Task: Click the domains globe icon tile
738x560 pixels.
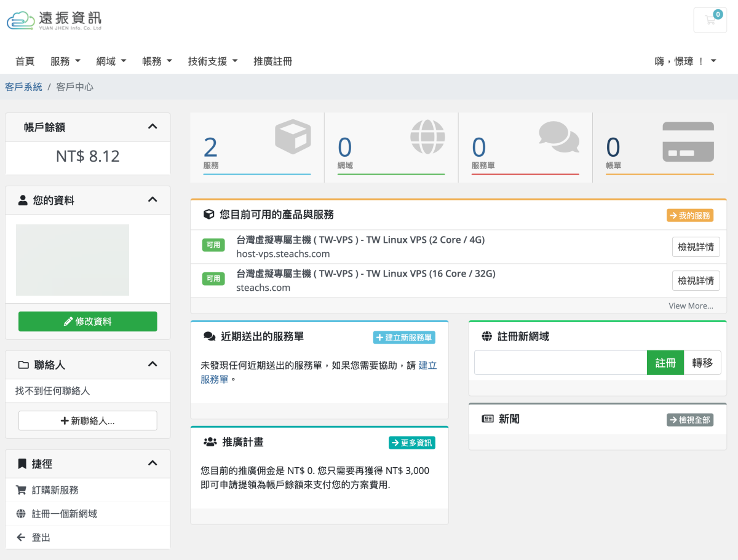Action: pyautogui.click(x=391, y=148)
